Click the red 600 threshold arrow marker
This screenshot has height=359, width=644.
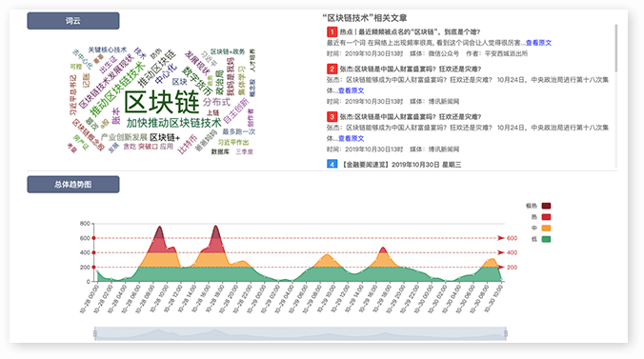click(x=501, y=238)
